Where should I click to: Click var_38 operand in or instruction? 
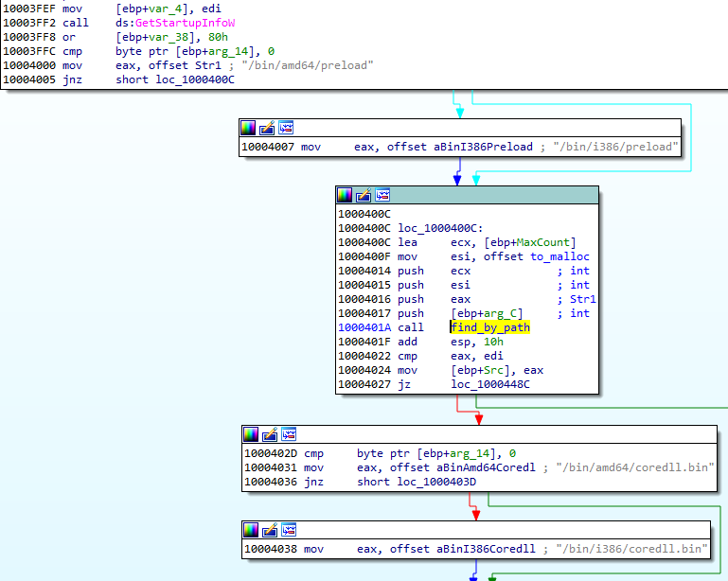click(x=169, y=37)
